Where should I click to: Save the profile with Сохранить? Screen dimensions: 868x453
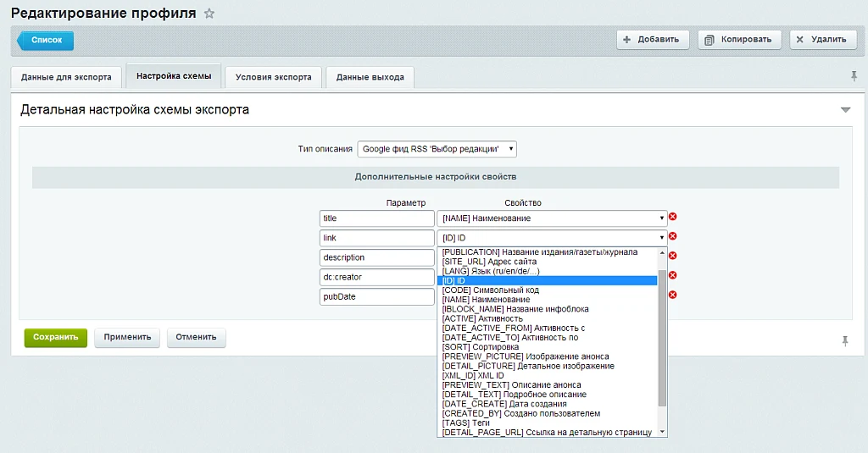[x=56, y=337]
